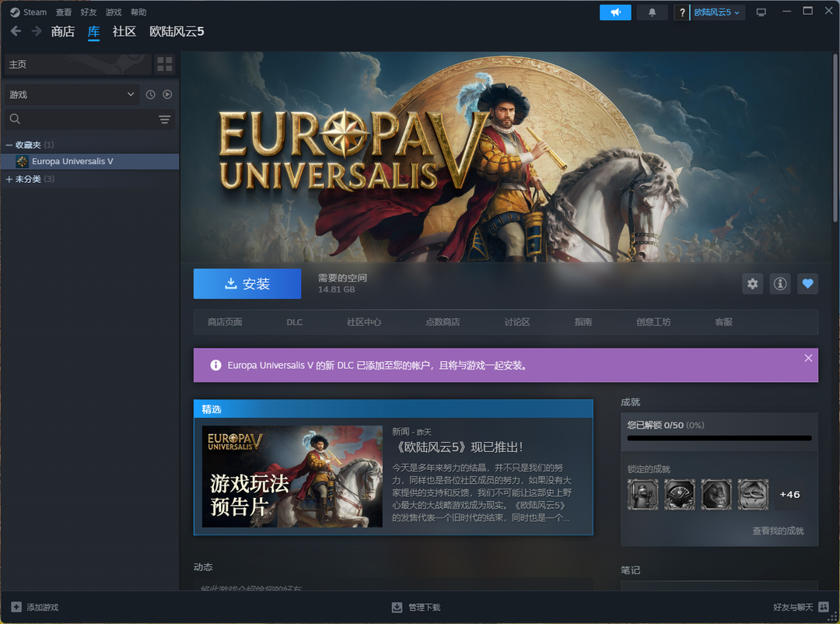
Task: Open game settings with the gear icon
Action: [x=752, y=284]
